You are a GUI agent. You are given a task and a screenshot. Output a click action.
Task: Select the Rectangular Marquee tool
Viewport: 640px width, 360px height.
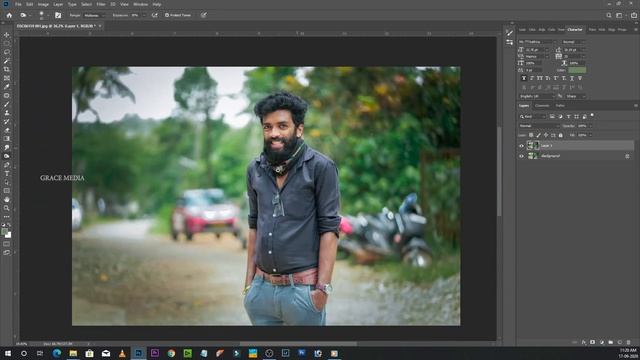(x=7, y=44)
